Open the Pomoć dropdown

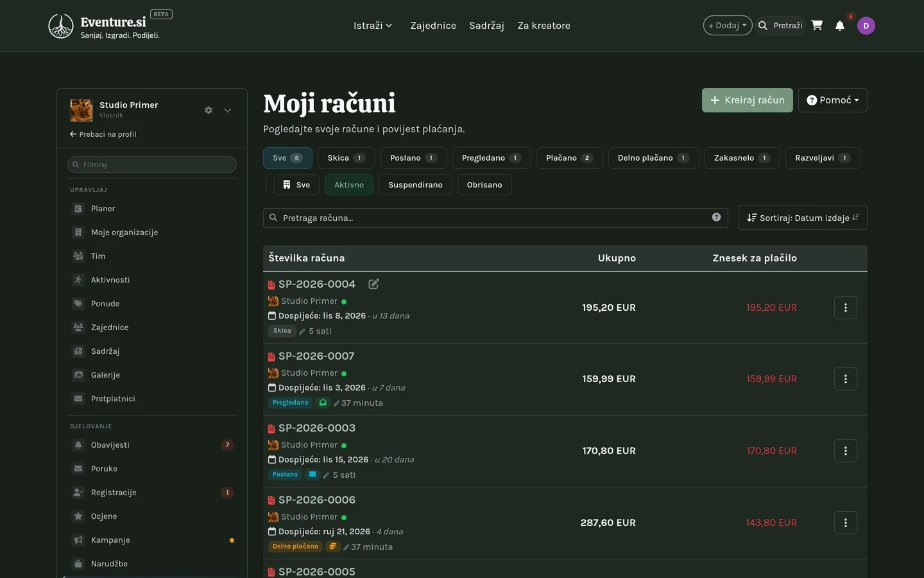(x=833, y=100)
